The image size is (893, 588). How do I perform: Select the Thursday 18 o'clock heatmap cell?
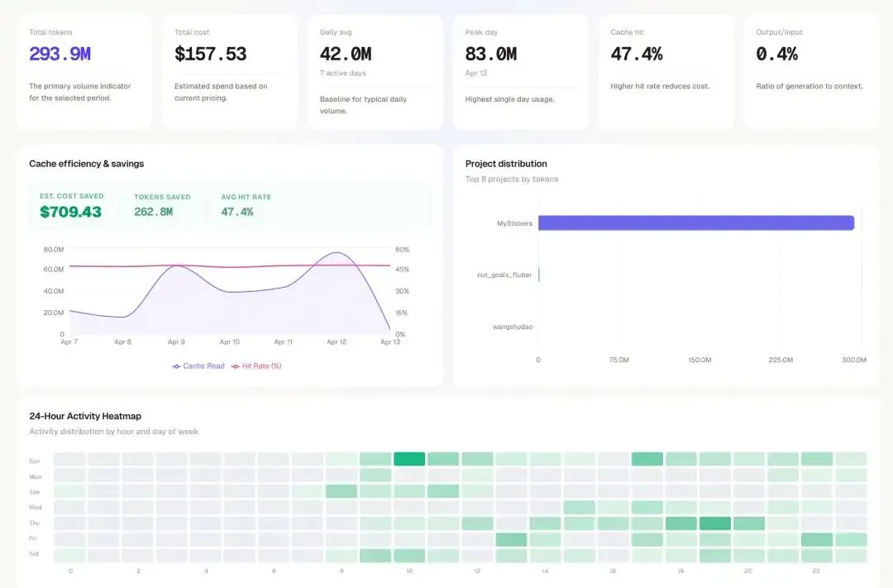pyautogui.click(x=681, y=523)
